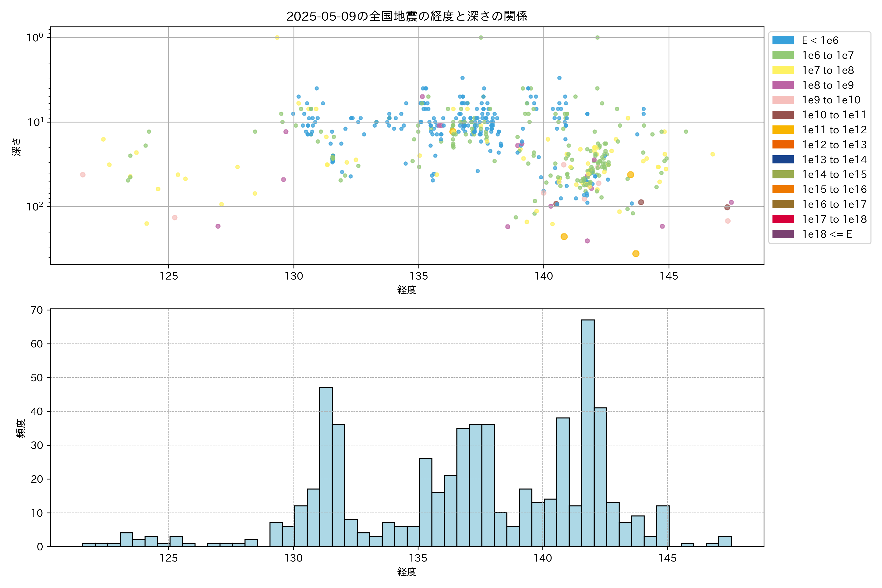This screenshot has width=882, height=588.
Task: Click the olive 1e14 to 1e15 swatch
Action: click(x=783, y=174)
